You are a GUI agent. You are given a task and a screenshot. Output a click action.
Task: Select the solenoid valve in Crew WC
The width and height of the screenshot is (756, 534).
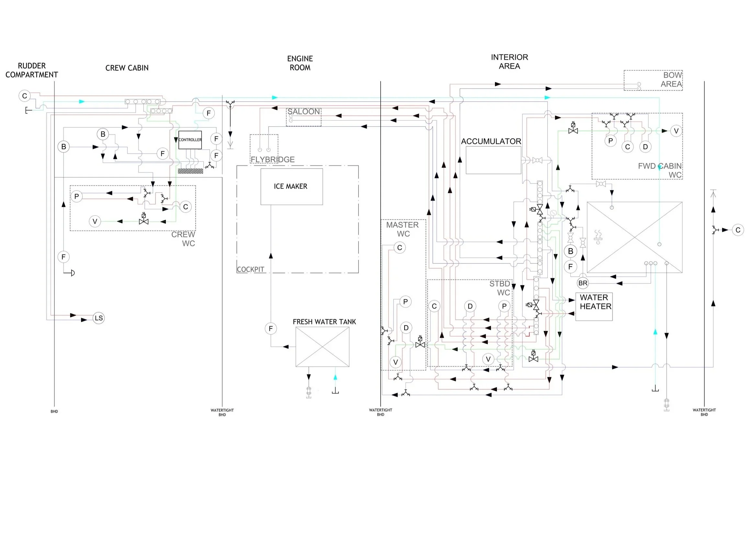(x=143, y=219)
